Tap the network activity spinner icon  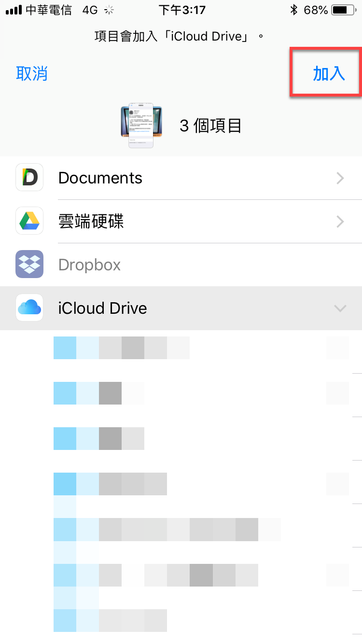click(109, 10)
